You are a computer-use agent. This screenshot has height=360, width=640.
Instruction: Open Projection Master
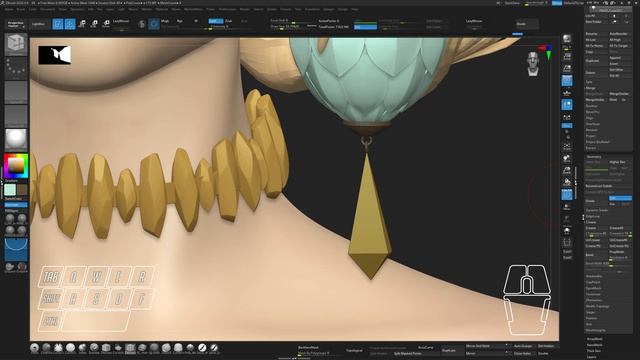pos(16,24)
